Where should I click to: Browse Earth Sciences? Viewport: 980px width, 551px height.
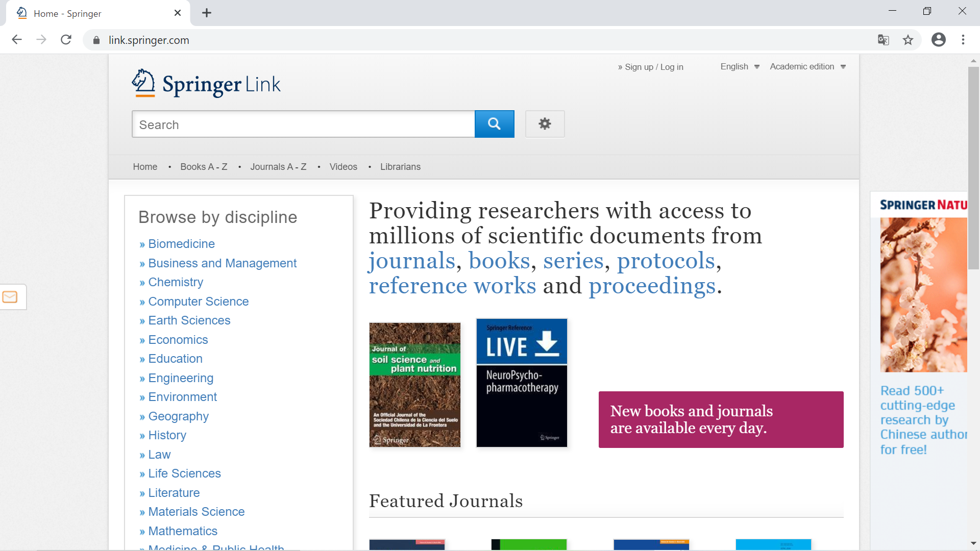[x=189, y=320]
